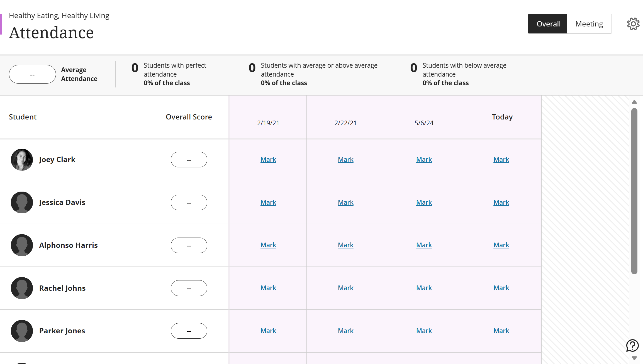The image size is (643, 364).
Task: Click 'Students with perfect attendance' statistic
Action: tap(169, 74)
